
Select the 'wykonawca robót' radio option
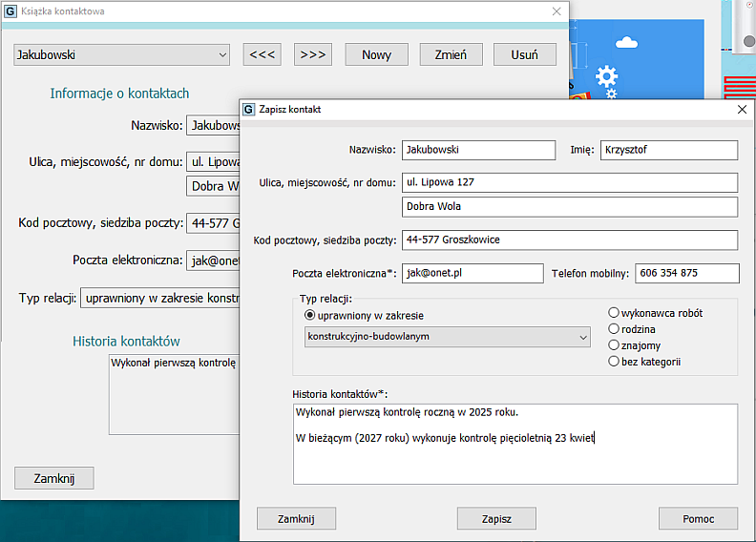click(614, 313)
